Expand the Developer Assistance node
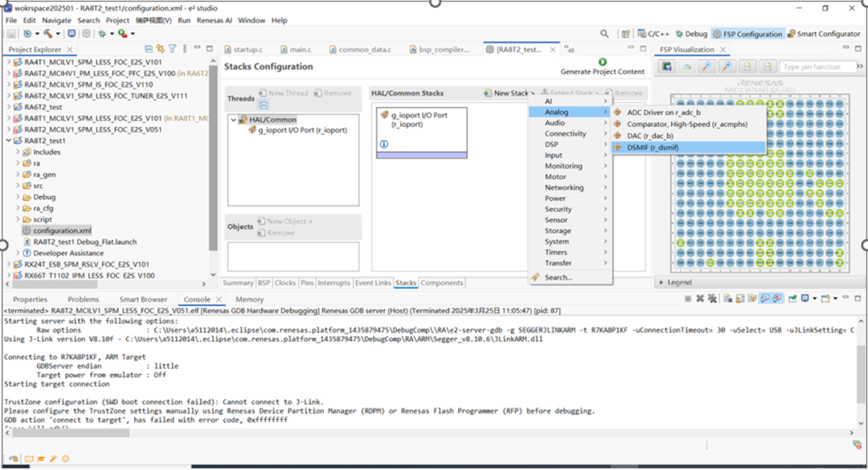Image resolution: width=868 pixels, height=470 pixels. 18,253
